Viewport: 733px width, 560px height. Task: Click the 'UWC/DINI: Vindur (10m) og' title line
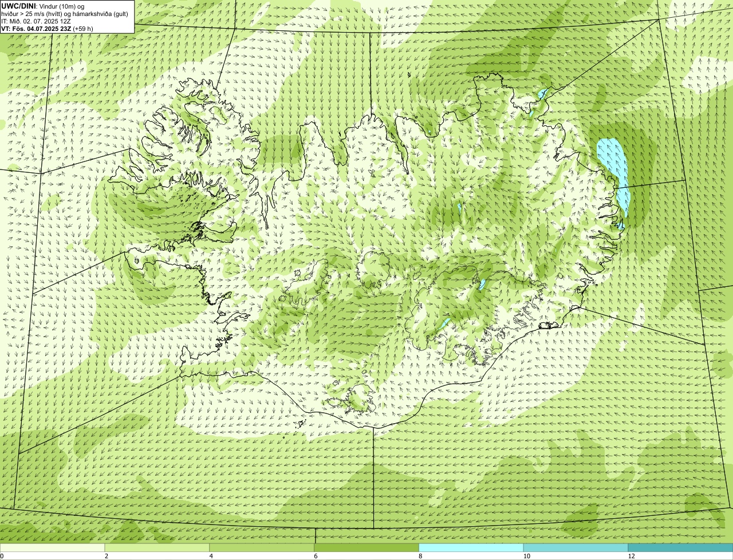[42, 6]
